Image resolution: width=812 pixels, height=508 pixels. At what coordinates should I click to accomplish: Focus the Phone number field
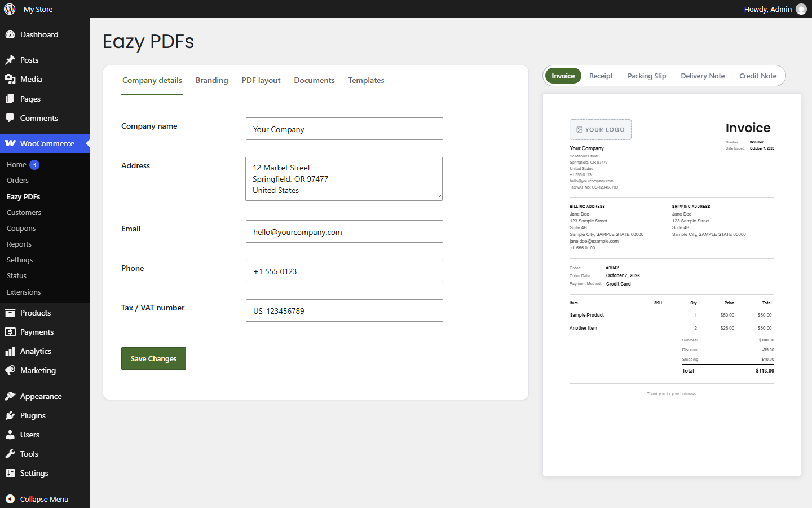point(345,271)
